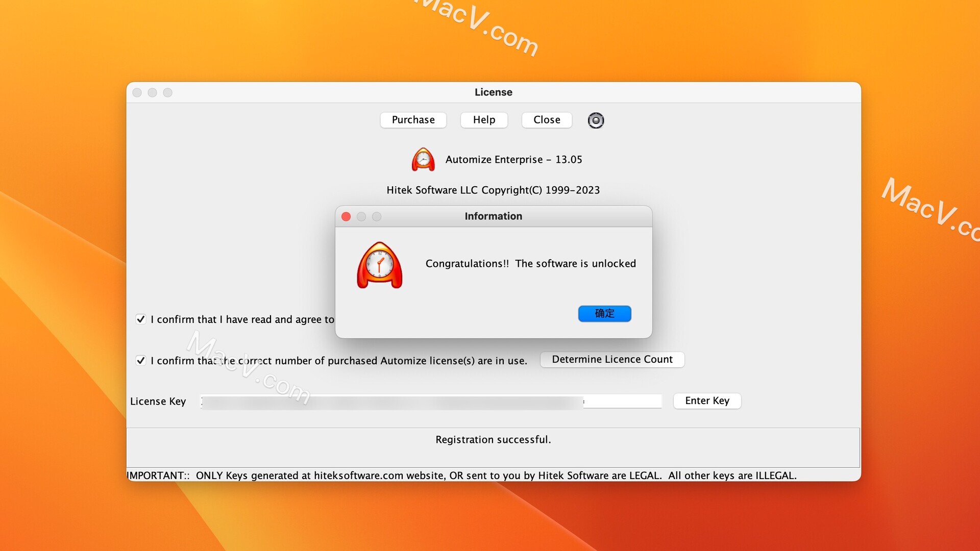
Task: Click the red close button on Information dialog
Action: (x=347, y=216)
